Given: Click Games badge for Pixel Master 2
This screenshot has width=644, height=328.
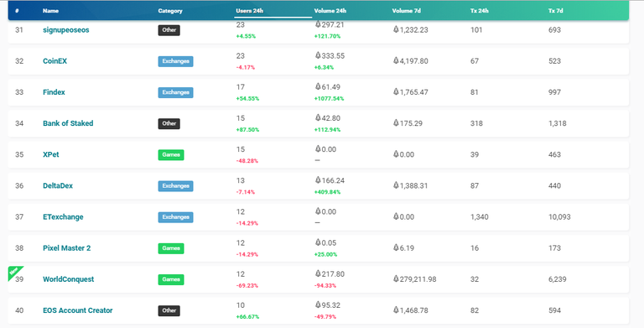Looking at the screenshot, I should (171, 248).
